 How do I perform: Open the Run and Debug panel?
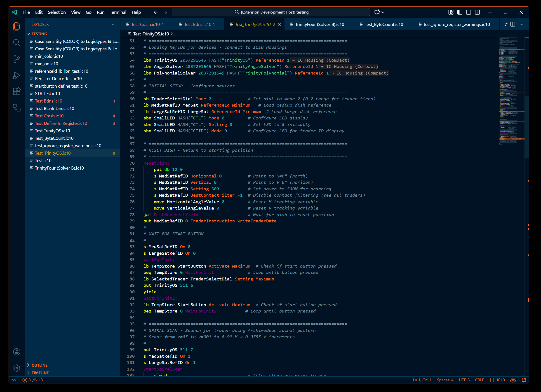click(x=16, y=76)
